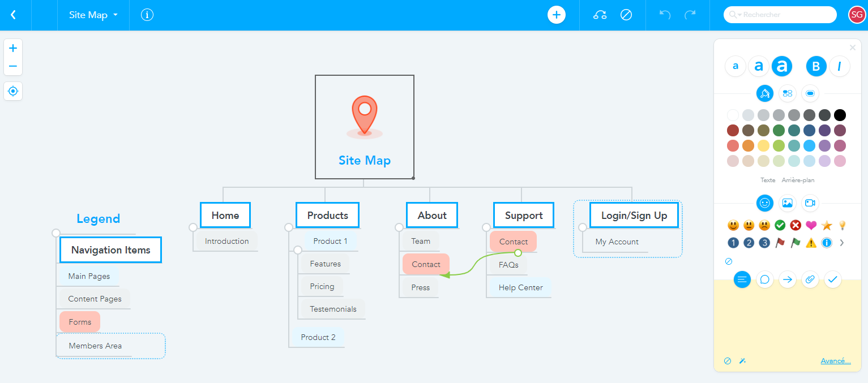Add the blue info circle icon

point(827,243)
